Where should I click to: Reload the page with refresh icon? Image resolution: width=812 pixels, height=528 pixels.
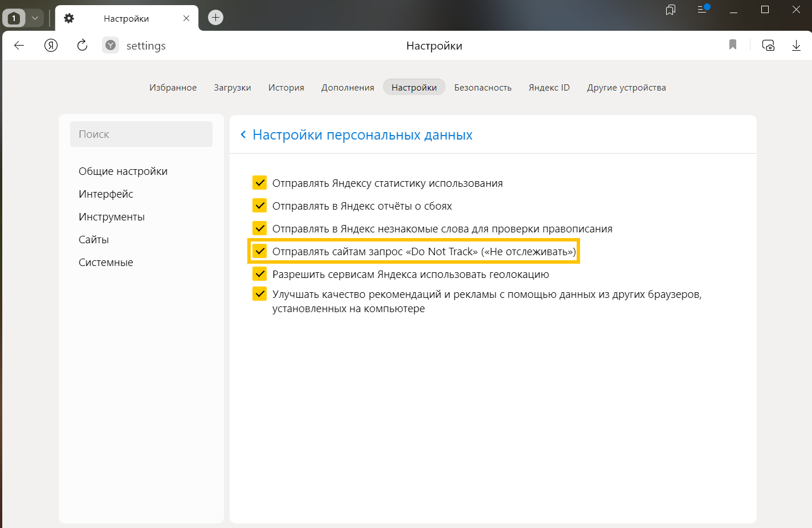coord(82,46)
